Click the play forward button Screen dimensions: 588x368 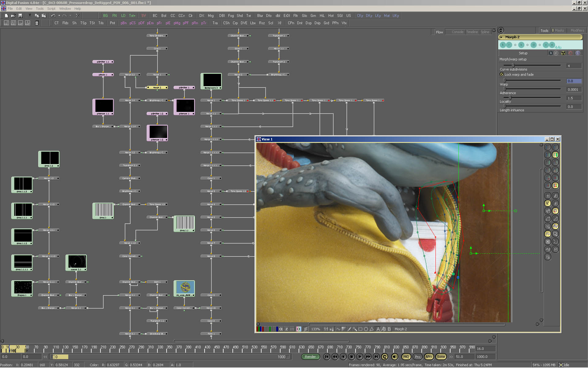coord(360,357)
